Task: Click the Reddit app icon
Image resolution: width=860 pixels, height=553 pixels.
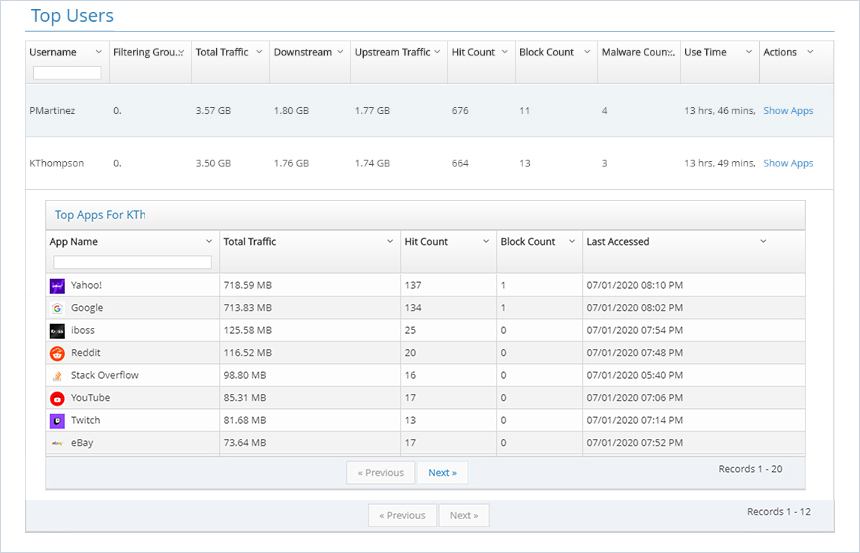Action: point(57,353)
